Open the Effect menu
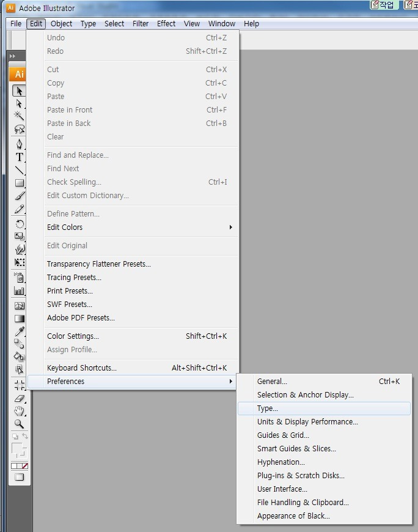Screen dimensions: 418x532 [x=166, y=23]
